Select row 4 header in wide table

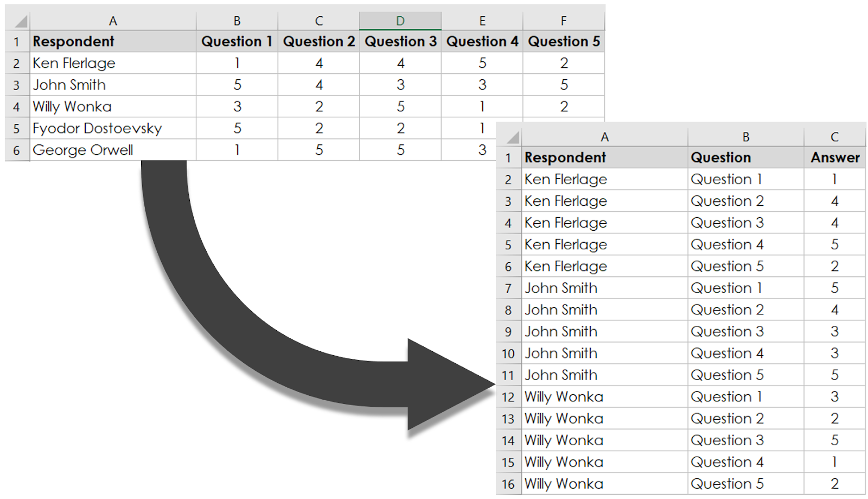click(17, 106)
